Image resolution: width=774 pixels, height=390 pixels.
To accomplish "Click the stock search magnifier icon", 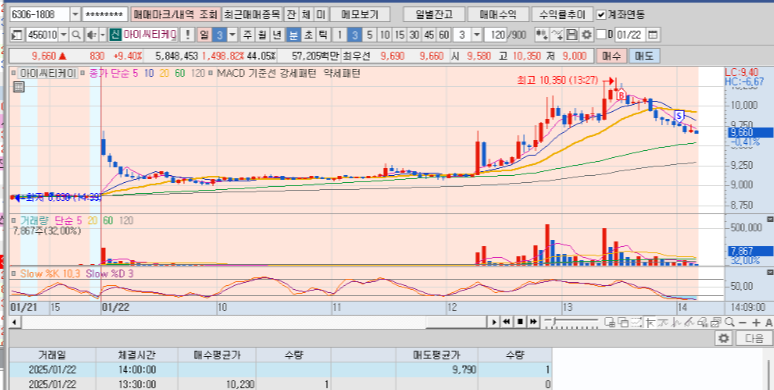I will 77,35.
